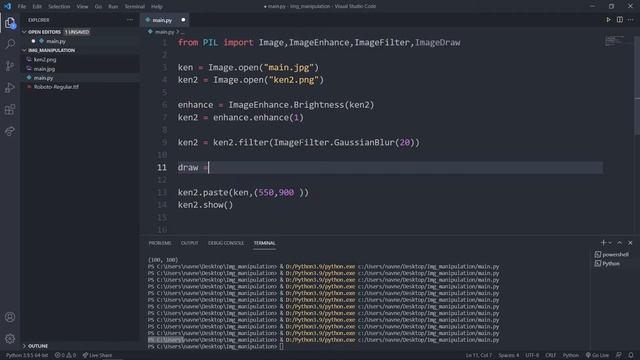Open the Go menu
Image resolution: width=640 pixels, height=360 pixels.
tap(98, 7)
